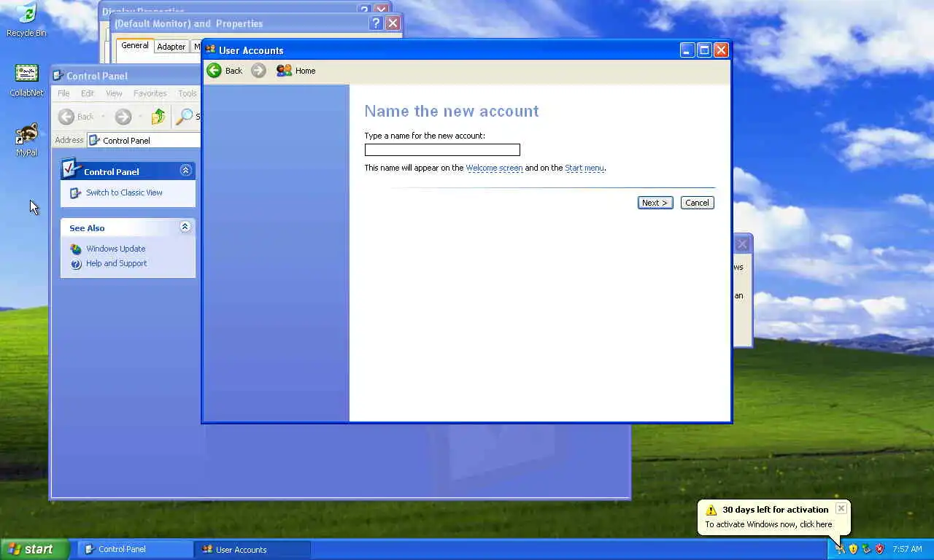Open Tools menu in Control Panel window
The image size is (934, 560).
click(x=188, y=93)
